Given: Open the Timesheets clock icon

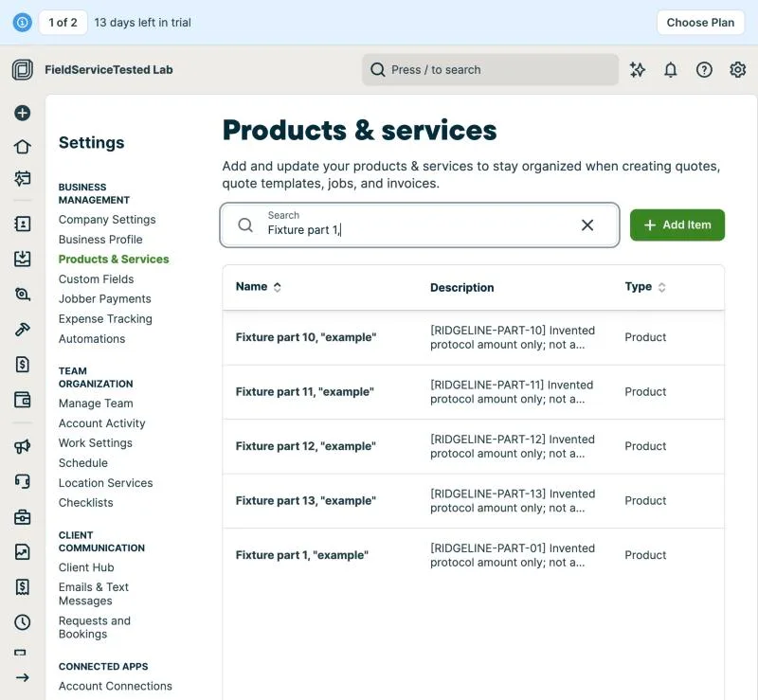Looking at the screenshot, I should (22, 622).
